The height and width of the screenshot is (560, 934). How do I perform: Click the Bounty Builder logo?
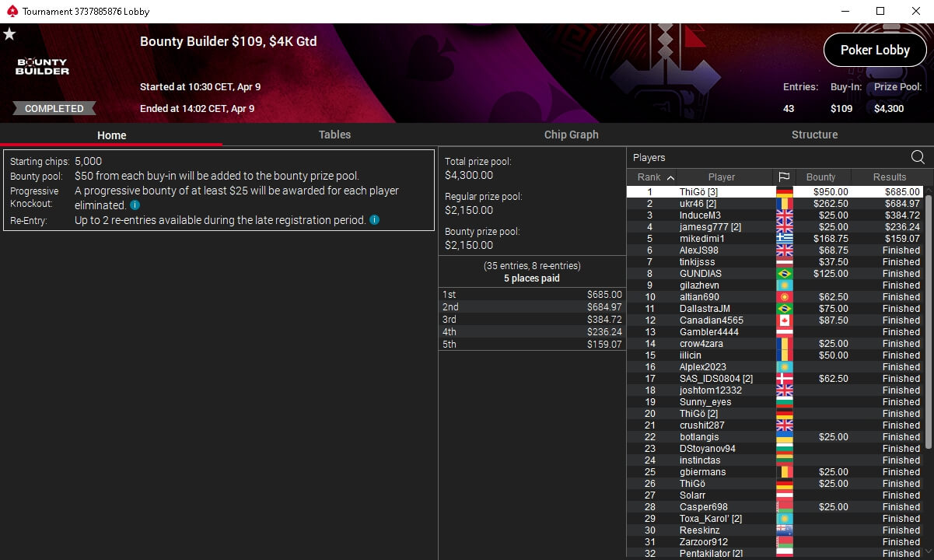43,67
